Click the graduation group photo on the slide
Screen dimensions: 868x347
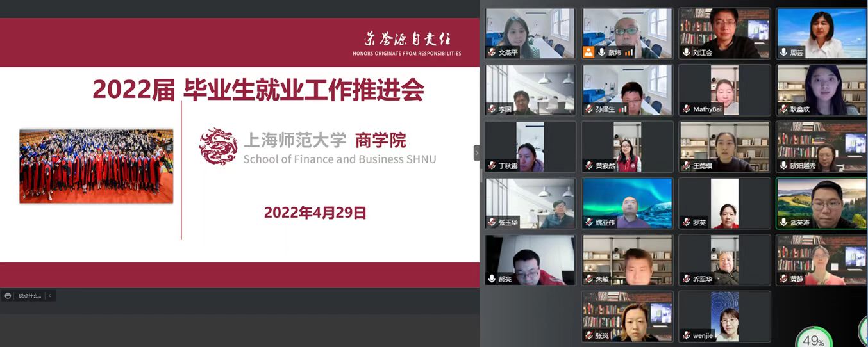(x=96, y=166)
